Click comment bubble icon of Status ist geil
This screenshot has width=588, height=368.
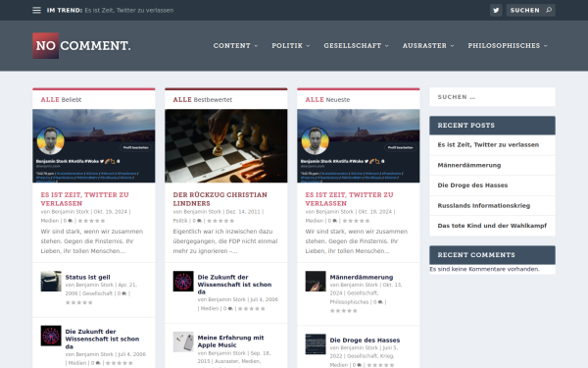pyautogui.click(x=124, y=293)
